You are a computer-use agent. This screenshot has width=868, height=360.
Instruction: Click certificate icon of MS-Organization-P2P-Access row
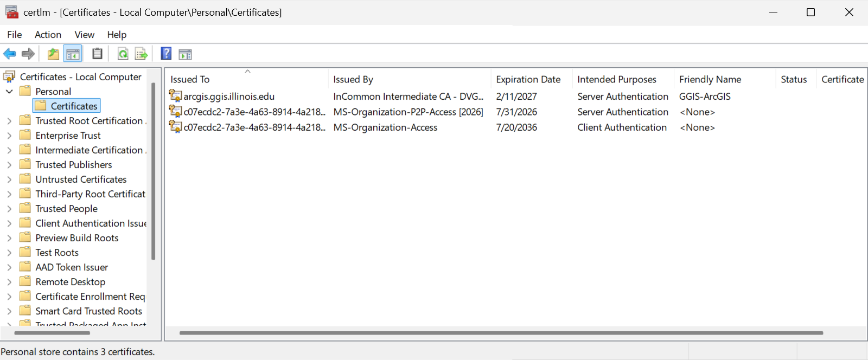pyautogui.click(x=175, y=111)
